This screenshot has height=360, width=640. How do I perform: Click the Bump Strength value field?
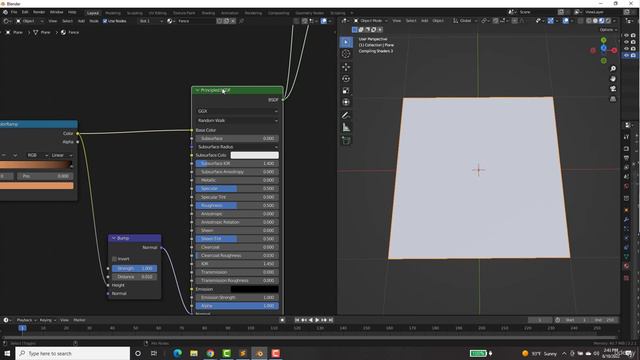pyautogui.click(x=135, y=269)
